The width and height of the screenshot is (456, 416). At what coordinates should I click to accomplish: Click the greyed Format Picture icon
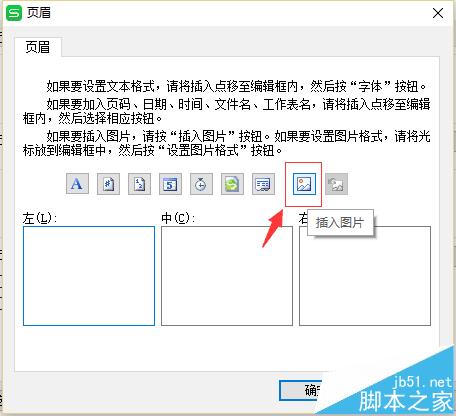point(336,184)
